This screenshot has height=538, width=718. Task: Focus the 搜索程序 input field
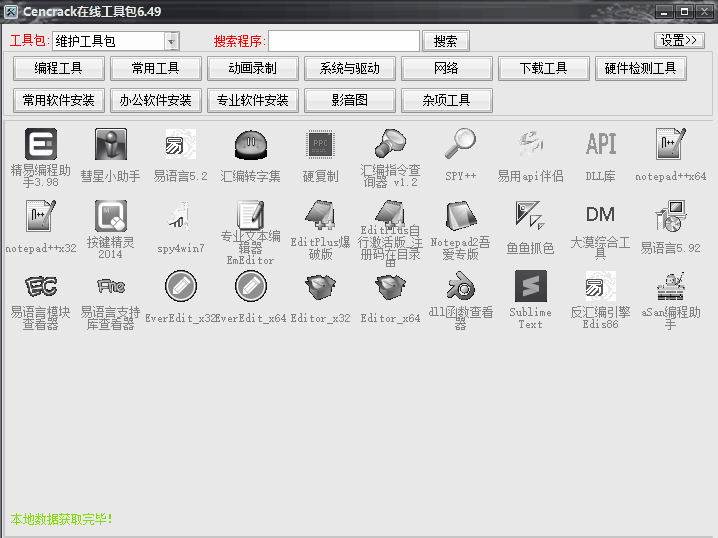click(344, 41)
